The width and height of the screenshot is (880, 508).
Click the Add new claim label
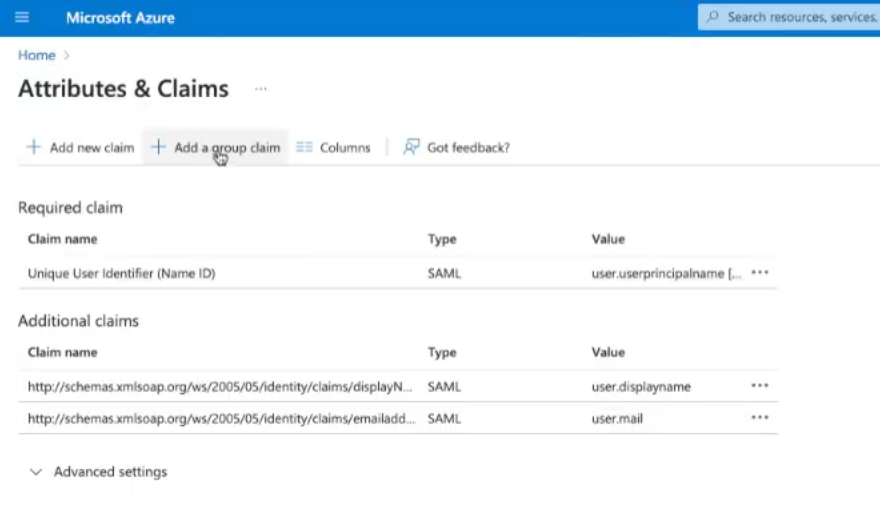pyautogui.click(x=91, y=147)
